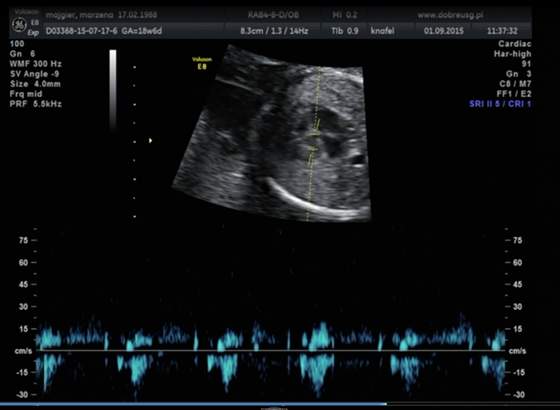The width and height of the screenshot is (560, 410).
Task: Select the Frq mid frequency setting
Action: pos(26,94)
